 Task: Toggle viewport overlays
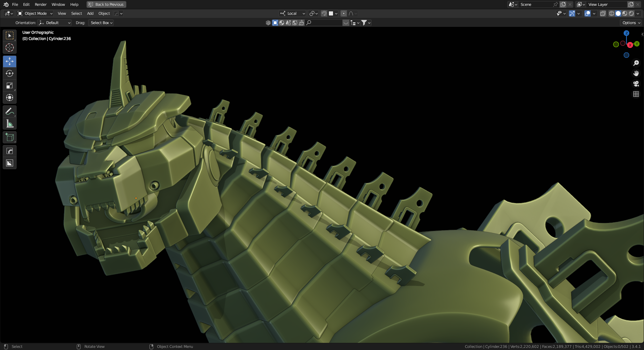click(x=588, y=13)
